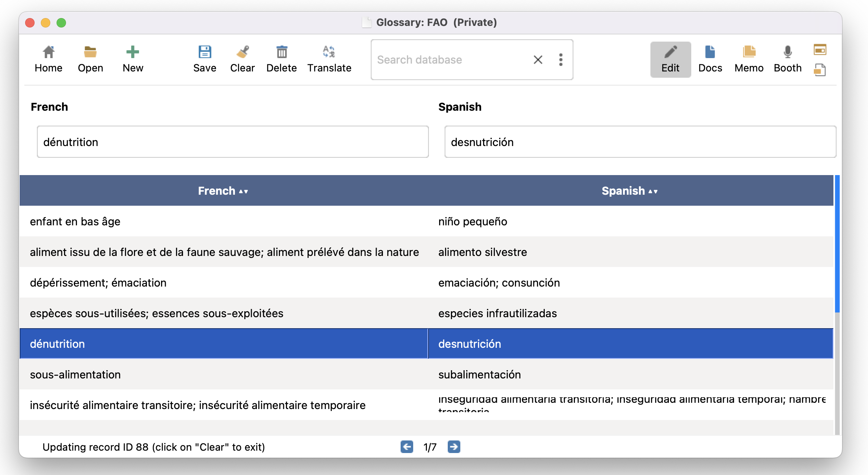Clear the search box with the X
Image resolution: width=868 pixels, height=475 pixels.
coord(538,60)
